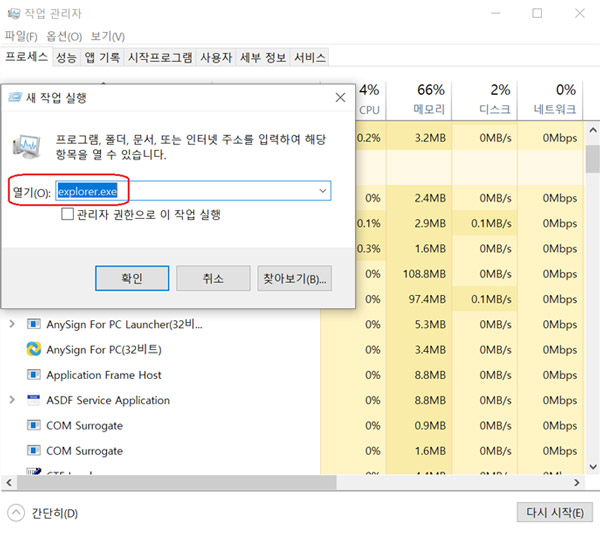
Task: Sort by the 0% 네트워크 column header
Action: (x=550, y=99)
